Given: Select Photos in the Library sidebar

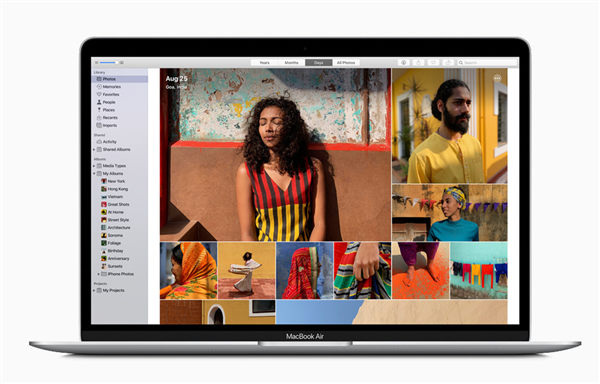Looking at the screenshot, I should click(120, 79).
